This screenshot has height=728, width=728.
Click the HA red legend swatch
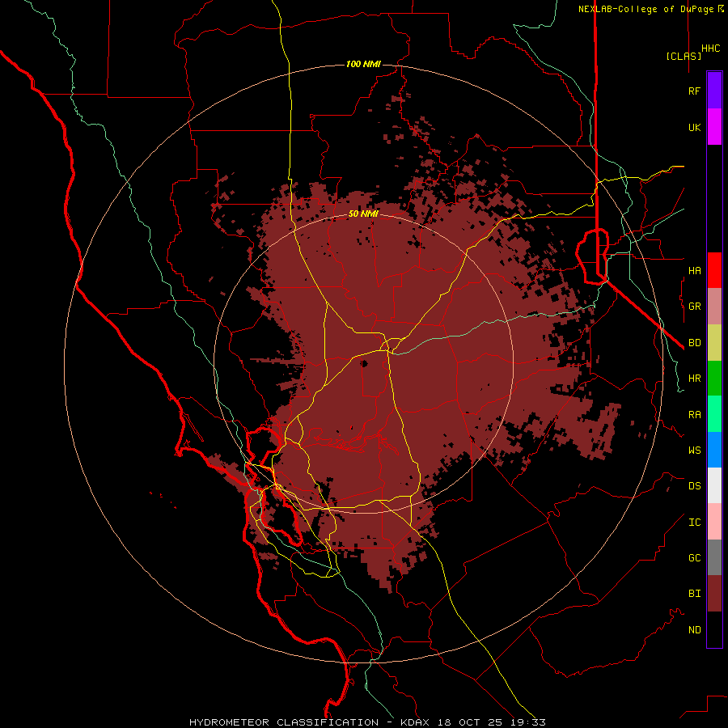click(x=714, y=270)
